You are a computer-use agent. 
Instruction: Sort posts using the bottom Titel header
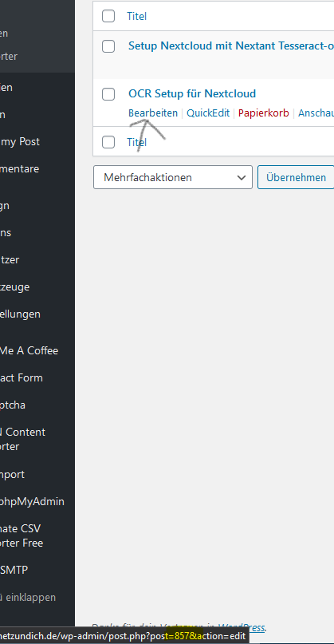tap(136, 142)
